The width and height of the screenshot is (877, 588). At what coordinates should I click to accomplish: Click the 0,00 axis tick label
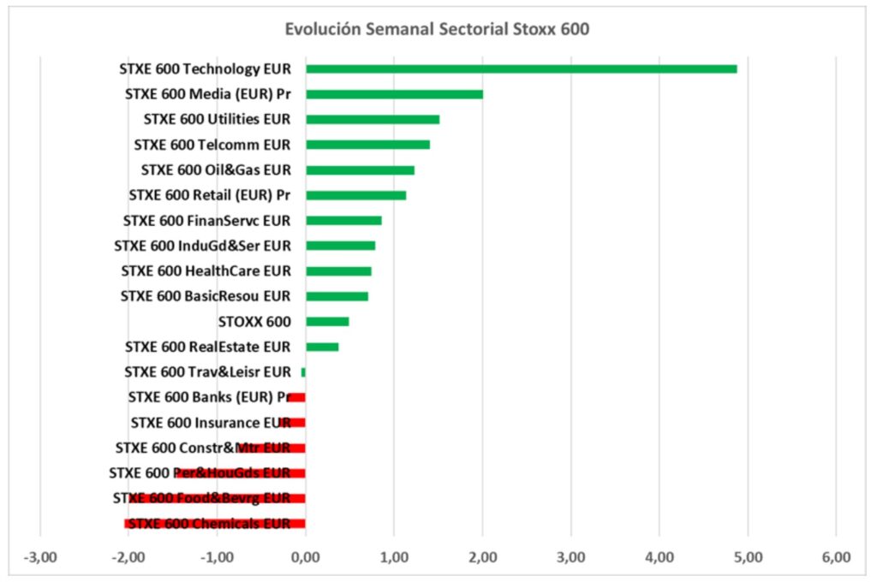point(305,557)
